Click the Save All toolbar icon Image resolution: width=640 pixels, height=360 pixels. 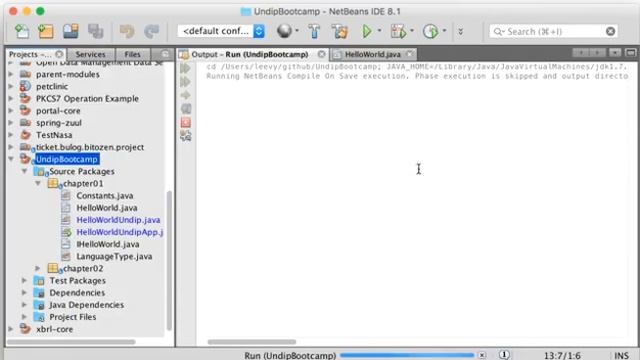(x=96, y=31)
